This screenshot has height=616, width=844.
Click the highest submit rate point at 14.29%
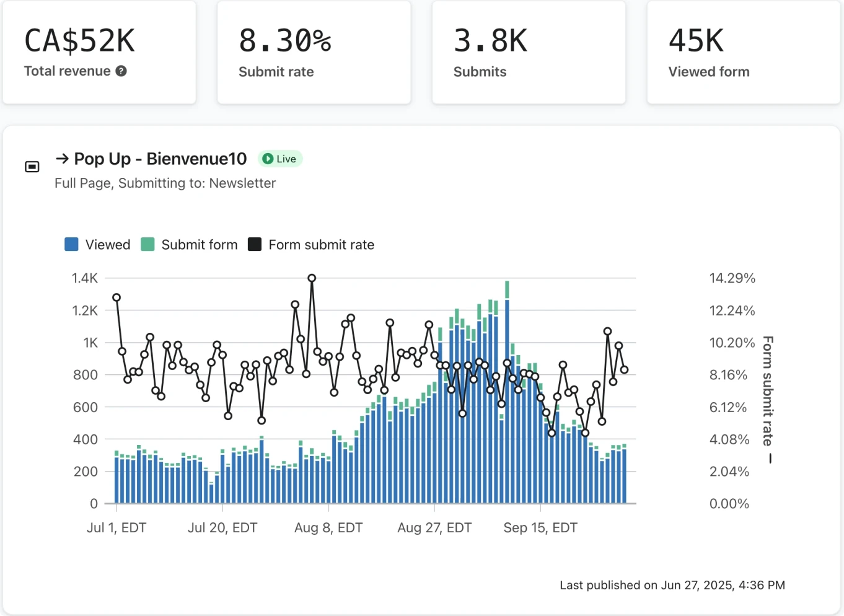312,278
